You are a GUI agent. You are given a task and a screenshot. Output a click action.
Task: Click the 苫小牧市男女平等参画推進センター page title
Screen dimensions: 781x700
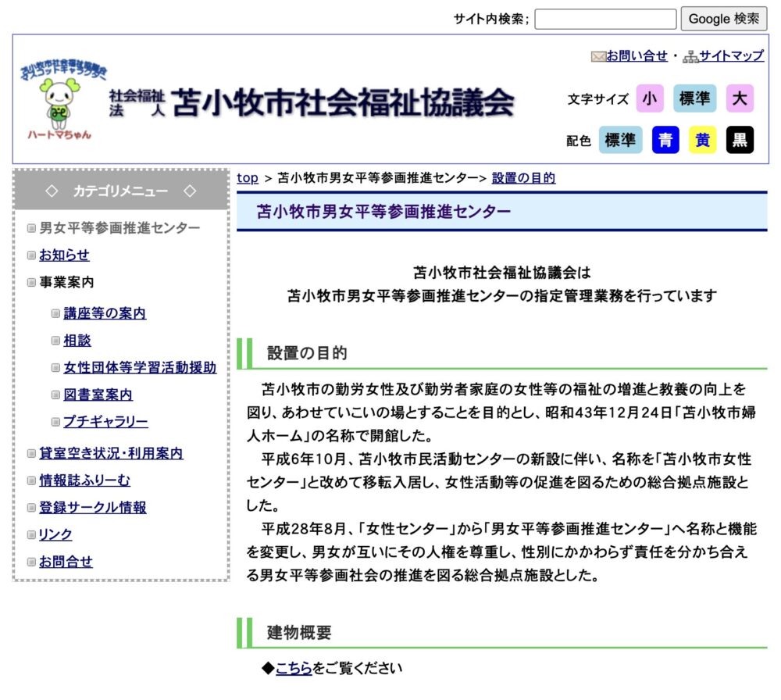tap(383, 212)
